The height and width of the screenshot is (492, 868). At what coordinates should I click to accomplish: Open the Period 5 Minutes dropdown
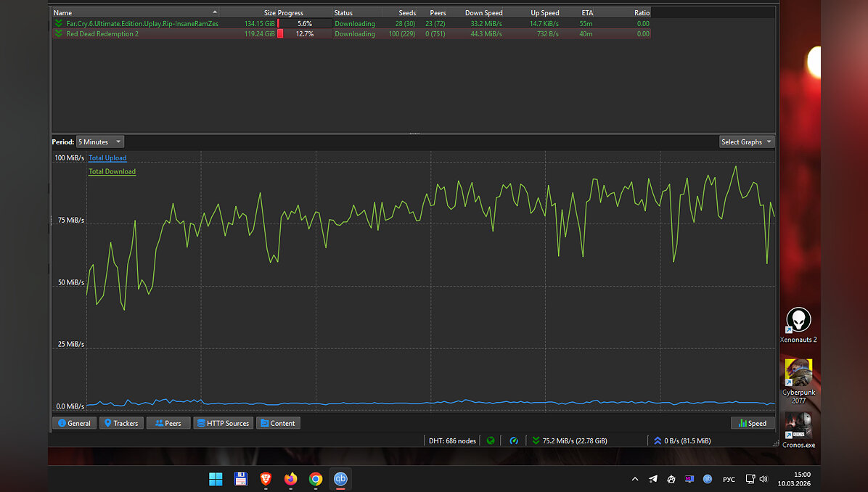tap(99, 142)
